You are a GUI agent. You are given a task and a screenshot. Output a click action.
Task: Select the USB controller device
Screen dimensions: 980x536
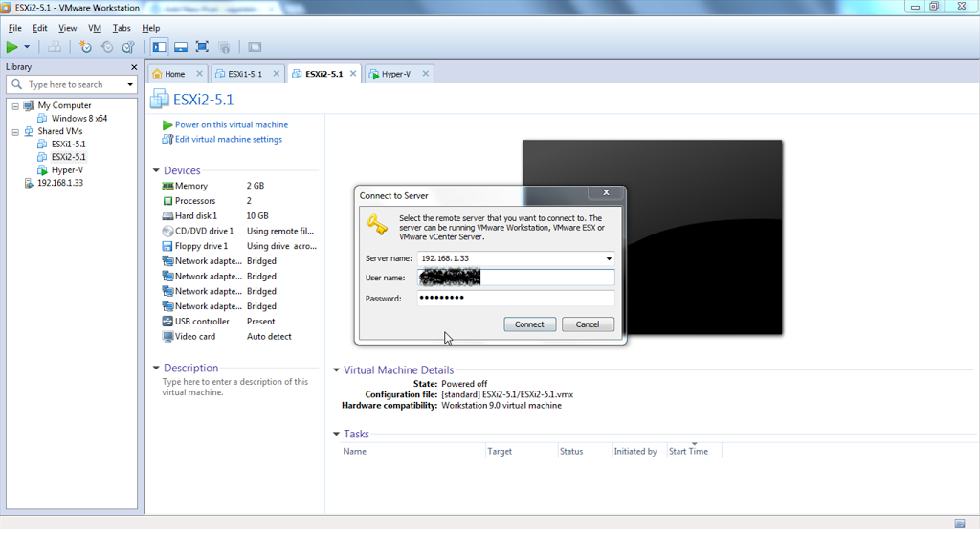click(x=239, y=321)
